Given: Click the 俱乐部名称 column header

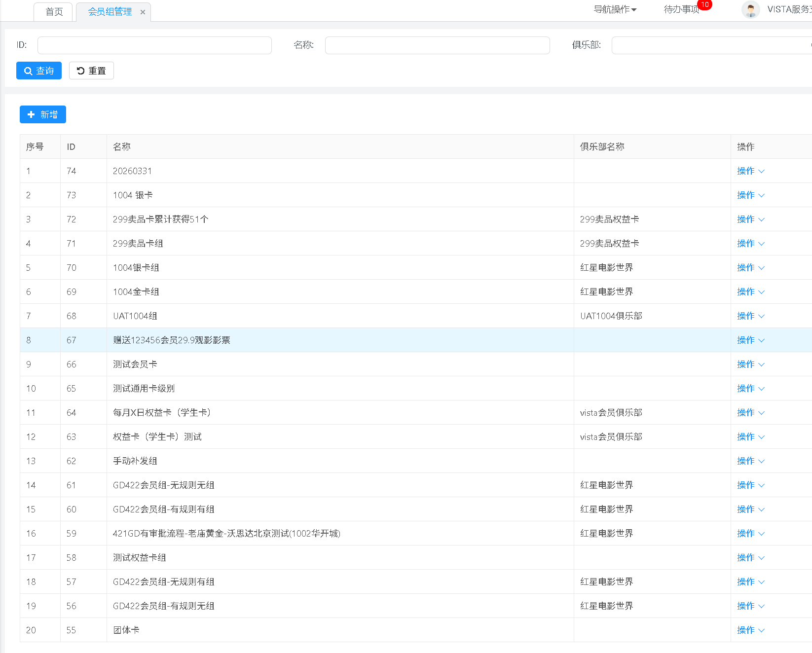Looking at the screenshot, I should click(652, 147).
